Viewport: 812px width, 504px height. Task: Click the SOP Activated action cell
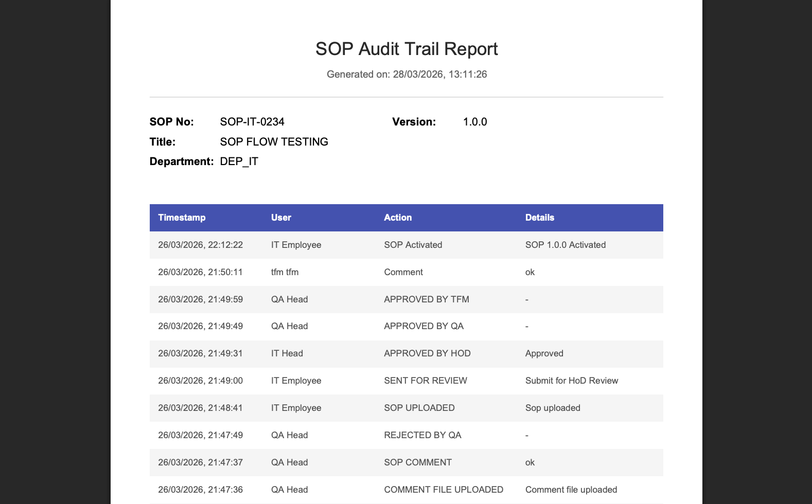pyautogui.click(x=413, y=245)
